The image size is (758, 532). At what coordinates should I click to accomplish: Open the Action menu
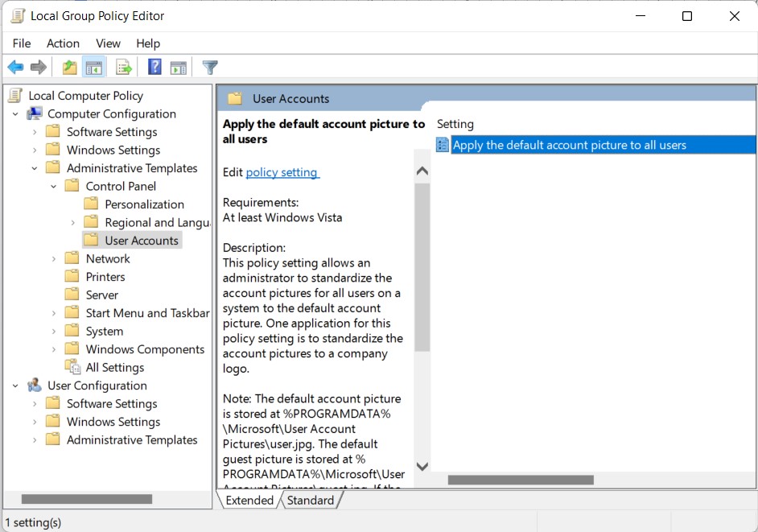tap(63, 43)
